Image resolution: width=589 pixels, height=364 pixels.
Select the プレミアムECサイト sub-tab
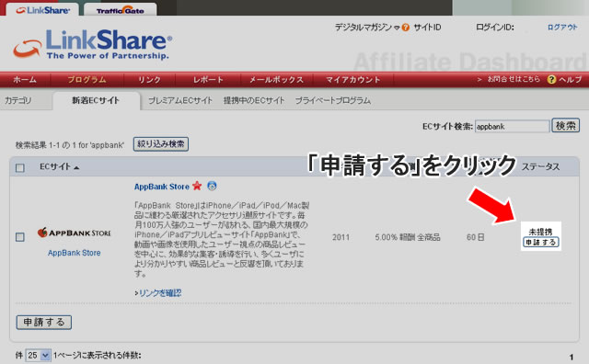click(x=180, y=100)
